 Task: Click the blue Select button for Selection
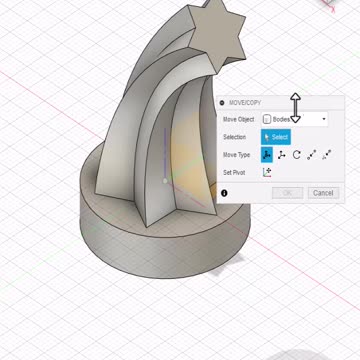(276, 137)
